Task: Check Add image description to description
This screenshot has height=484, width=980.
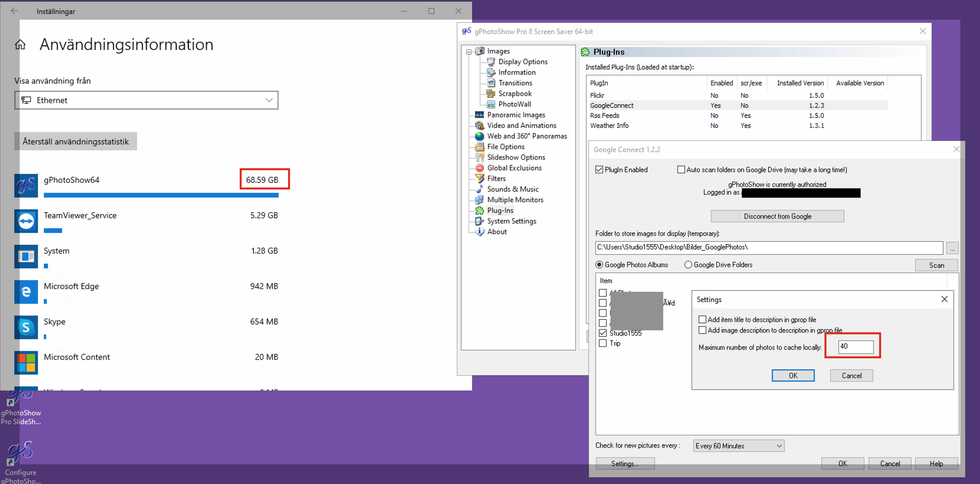Action: [x=702, y=330]
